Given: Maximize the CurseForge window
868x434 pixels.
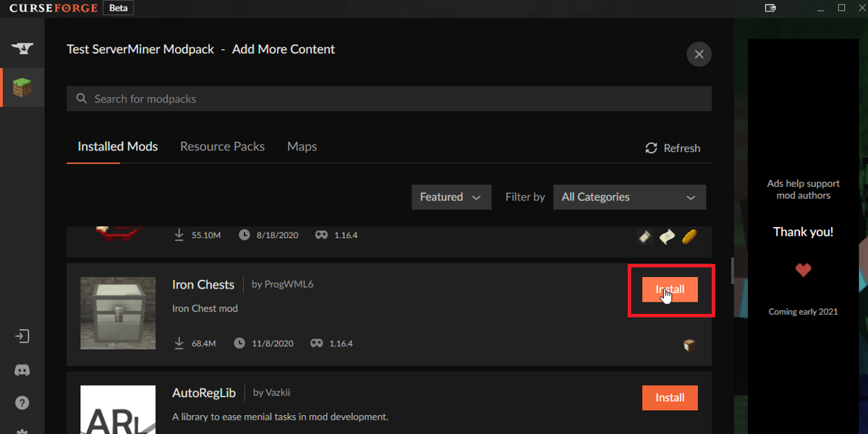Looking at the screenshot, I should (841, 7).
